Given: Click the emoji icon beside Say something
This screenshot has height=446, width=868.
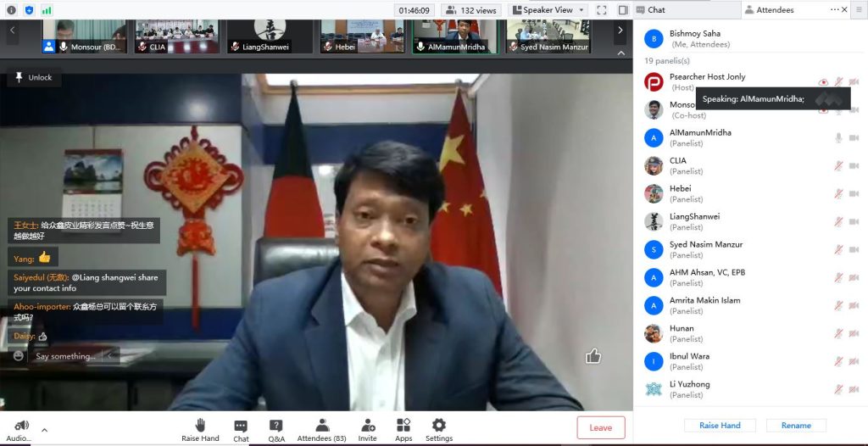Looking at the screenshot, I should pos(19,356).
